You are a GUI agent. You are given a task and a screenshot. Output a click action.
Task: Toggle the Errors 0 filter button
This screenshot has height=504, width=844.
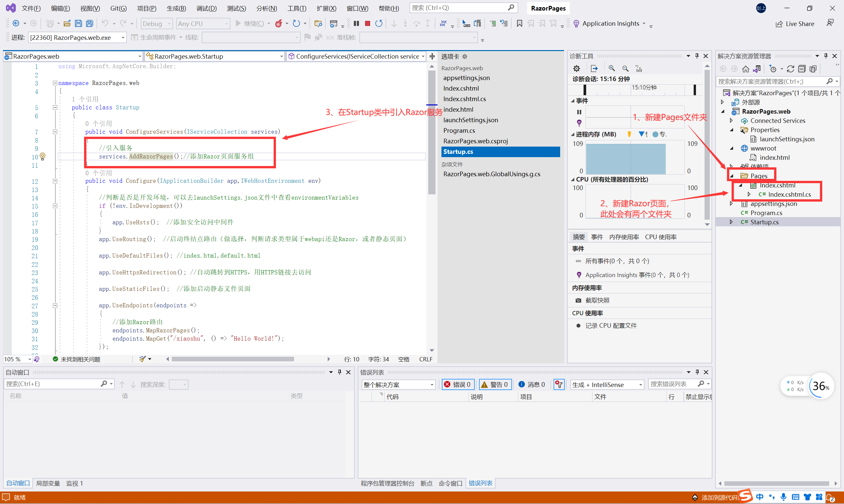click(458, 384)
